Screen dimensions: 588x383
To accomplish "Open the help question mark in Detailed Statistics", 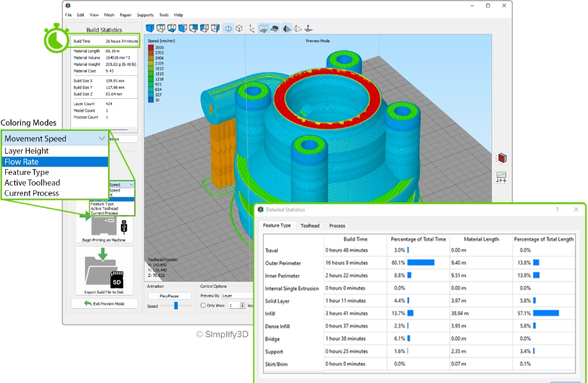I will [556, 209].
